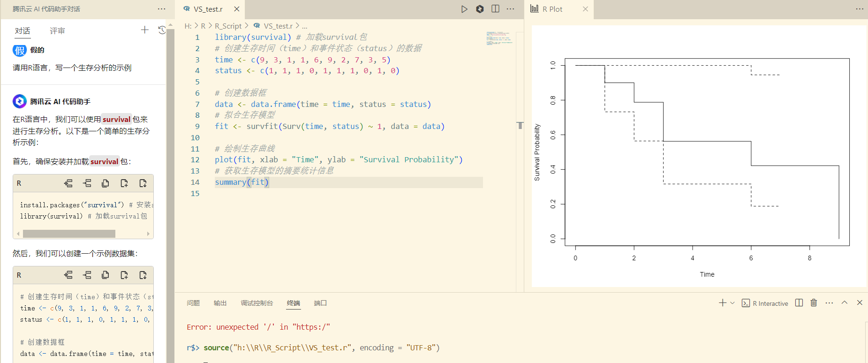Viewport: 868px width, 363px height.
Task: Switch to the 评审 tab
Action: coord(57,31)
